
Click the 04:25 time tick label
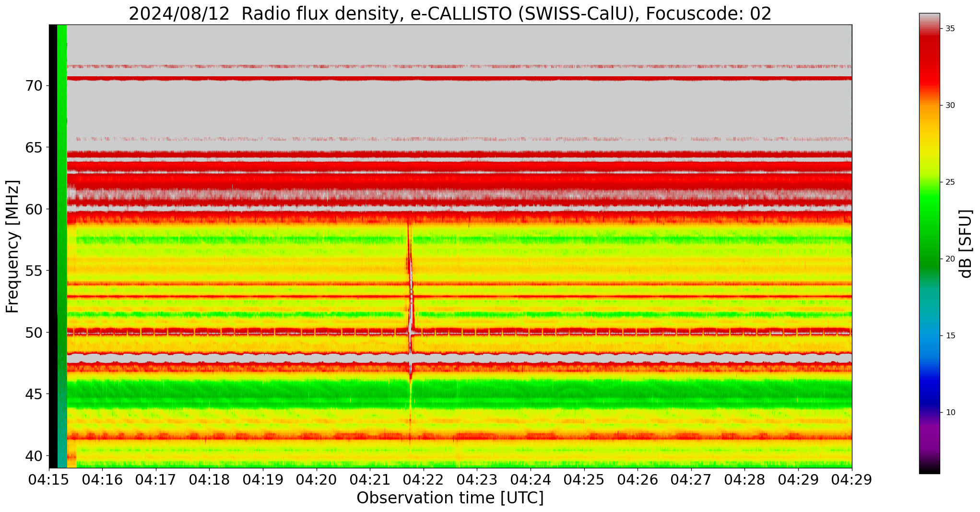coord(584,479)
